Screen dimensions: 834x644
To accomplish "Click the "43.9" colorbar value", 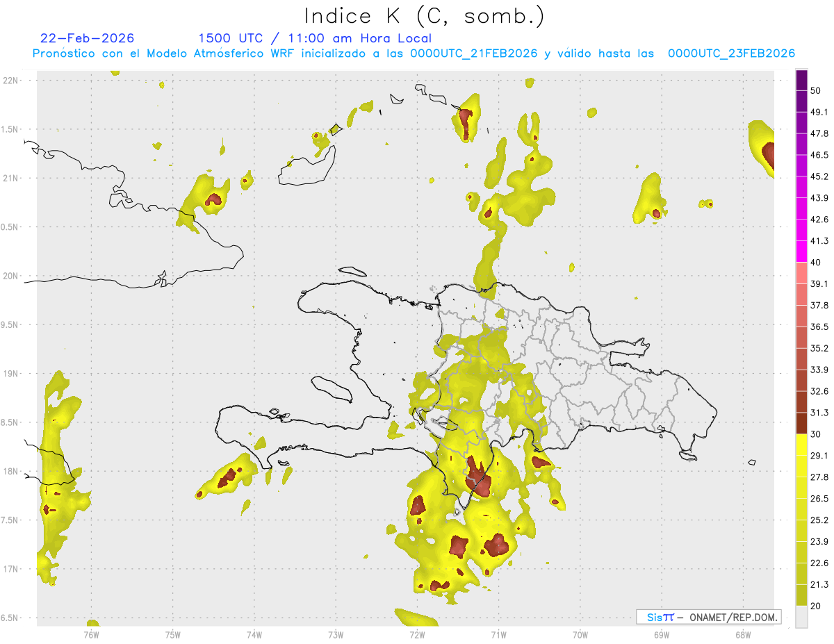I will 819,198.
